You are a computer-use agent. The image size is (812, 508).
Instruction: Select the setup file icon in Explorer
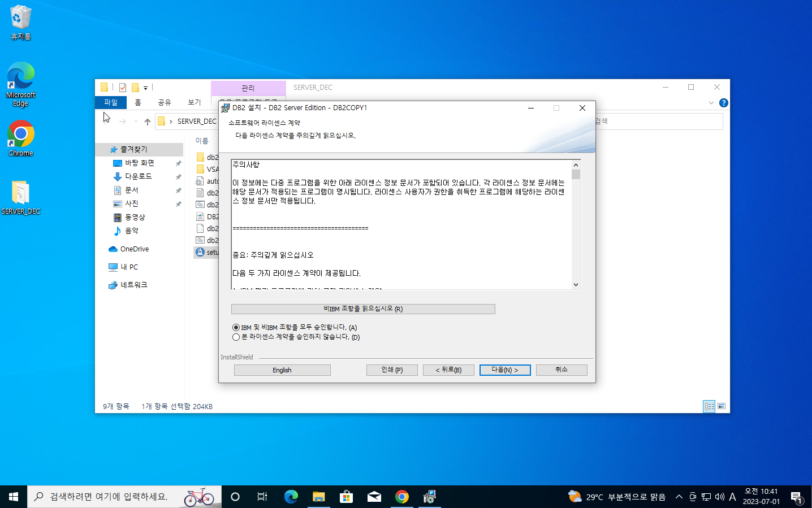point(200,252)
